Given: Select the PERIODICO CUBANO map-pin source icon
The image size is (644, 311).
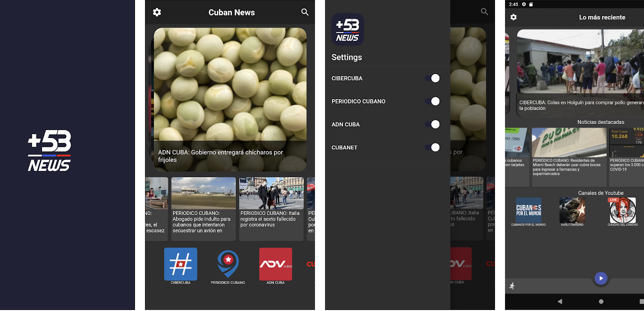Looking at the screenshot, I should point(228,264).
